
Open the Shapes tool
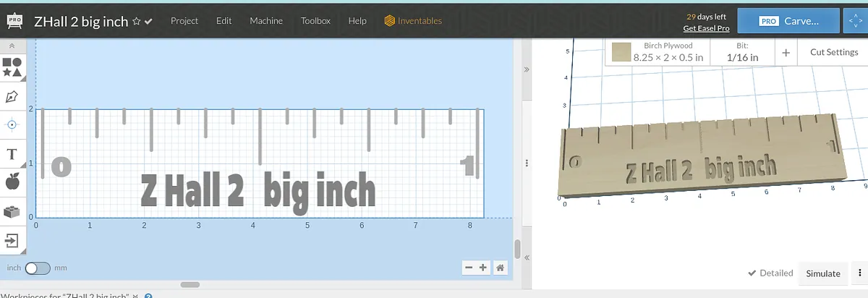pyautogui.click(x=12, y=69)
